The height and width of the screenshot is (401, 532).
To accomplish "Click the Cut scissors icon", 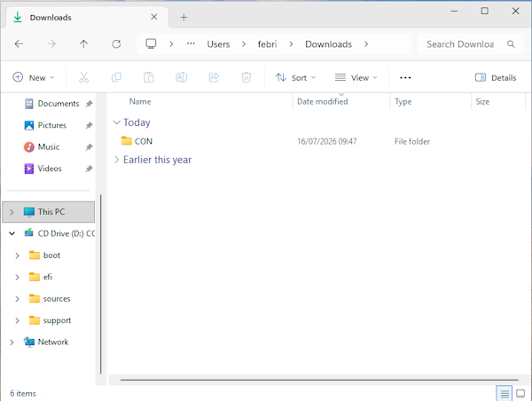I will pos(83,77).
